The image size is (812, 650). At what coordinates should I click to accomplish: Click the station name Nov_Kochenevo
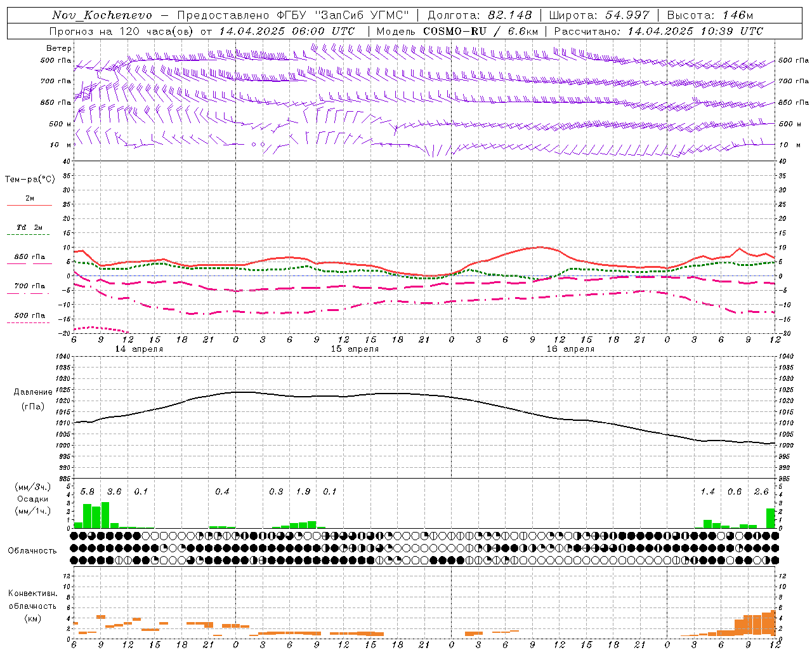coord(102,15)
